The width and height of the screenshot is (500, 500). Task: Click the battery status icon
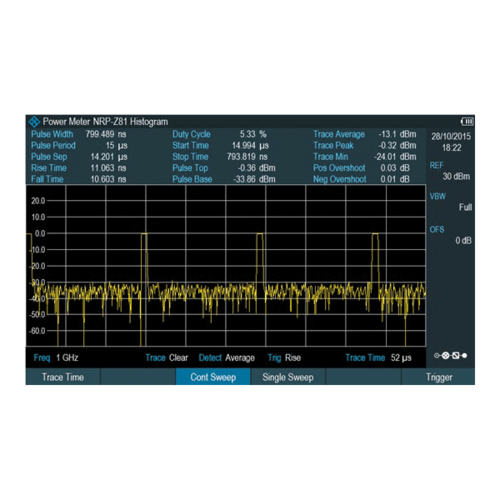[x=467, y=122]
